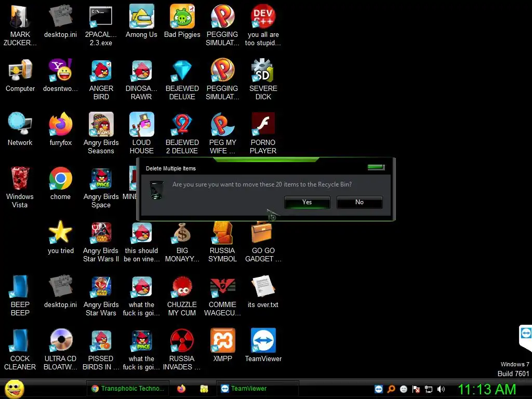Select the BIG MONAYY money bag icon
Screen dimensions: 532x399
tap(182, 242)
